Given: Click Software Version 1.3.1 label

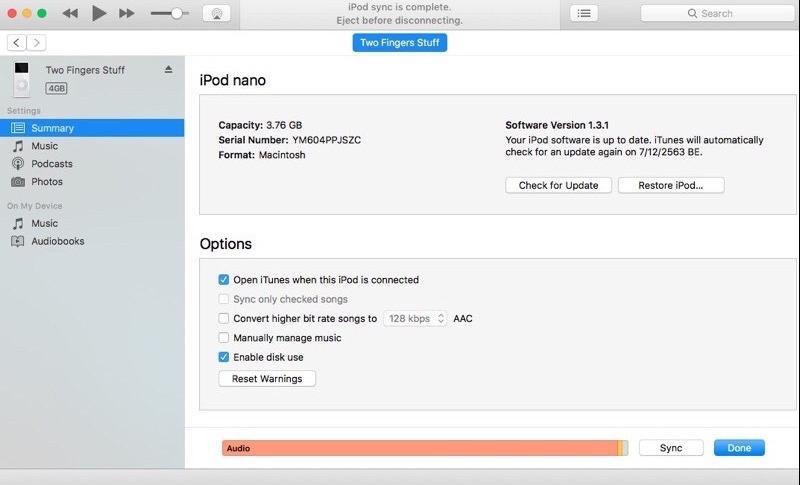Looking at the screenshot, I should tap(557, 125).
